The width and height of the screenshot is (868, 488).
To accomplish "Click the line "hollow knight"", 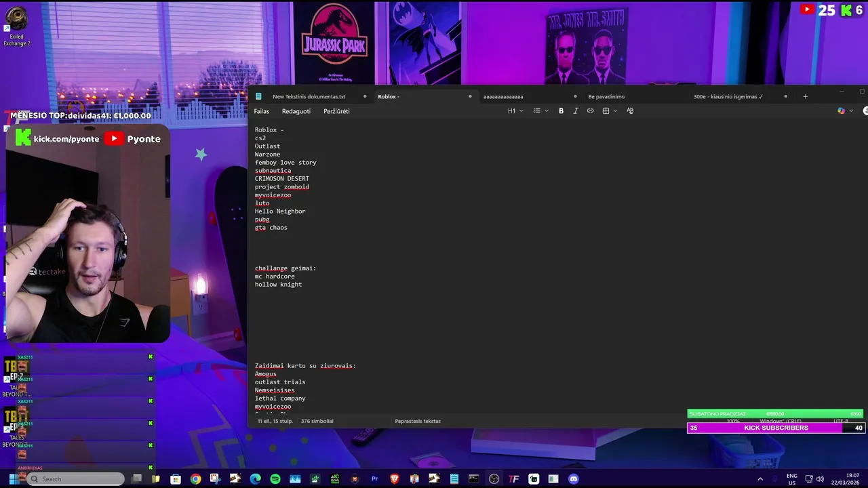I will tap(278, 285).
